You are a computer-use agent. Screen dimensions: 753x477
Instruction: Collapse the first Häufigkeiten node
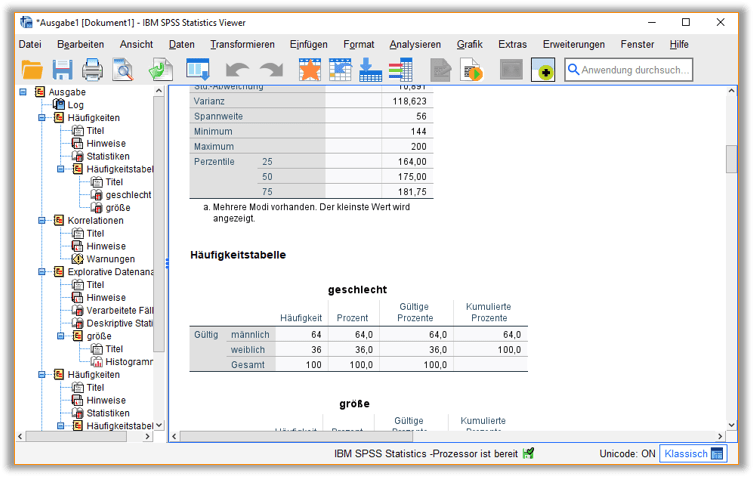coord(42,118)
